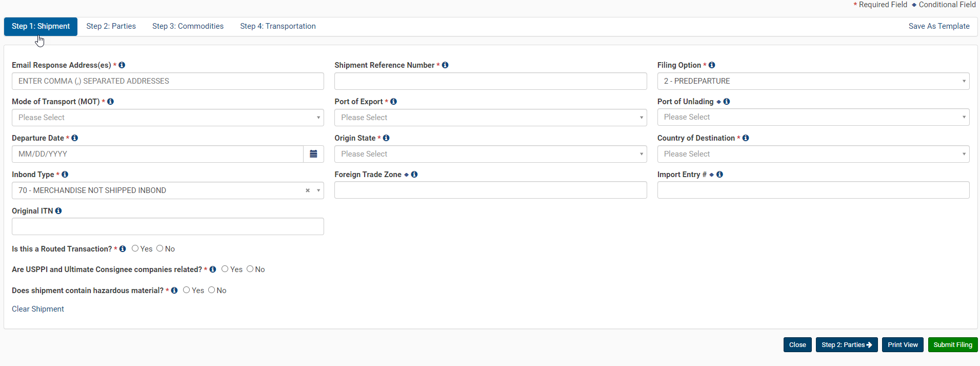Click info icon beside Shipment Reference Number
Screen dimensions: 980x366
445,65
